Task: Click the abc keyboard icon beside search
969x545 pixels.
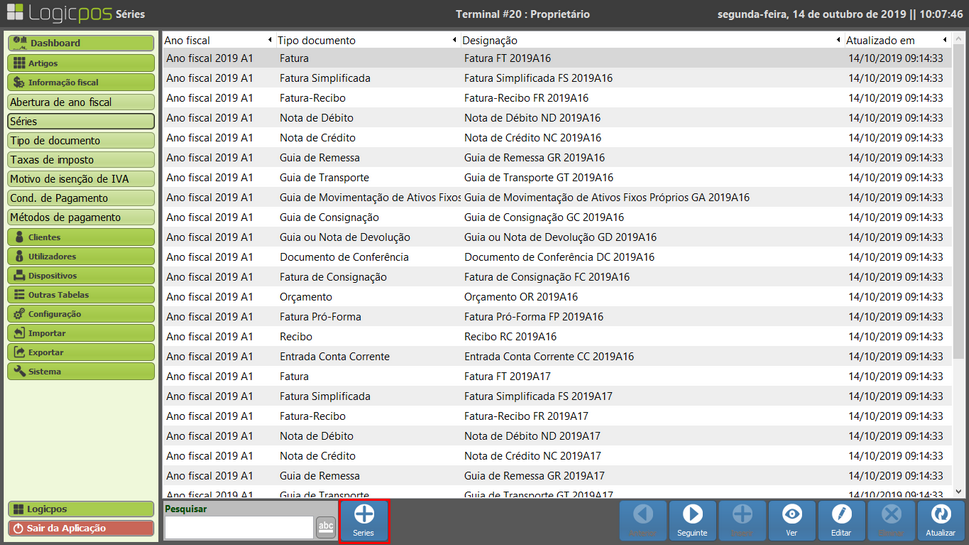Action: tap(325, 528)
